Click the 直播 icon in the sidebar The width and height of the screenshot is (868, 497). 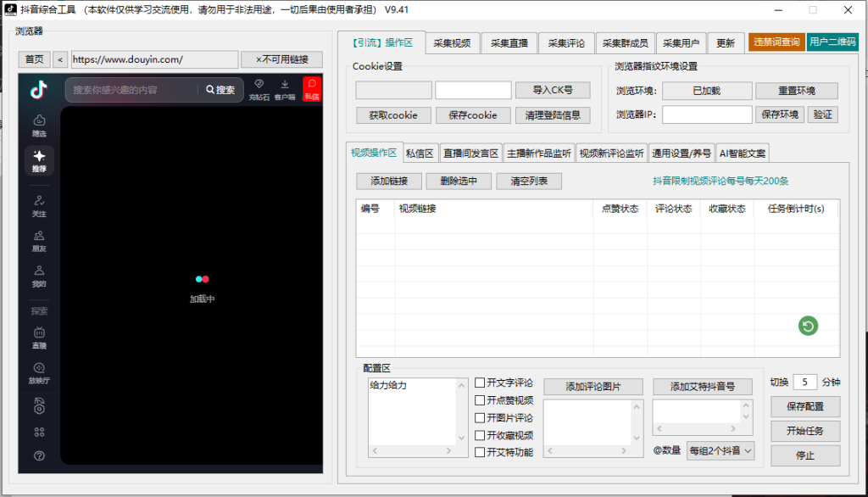click(x=39, y=338)
